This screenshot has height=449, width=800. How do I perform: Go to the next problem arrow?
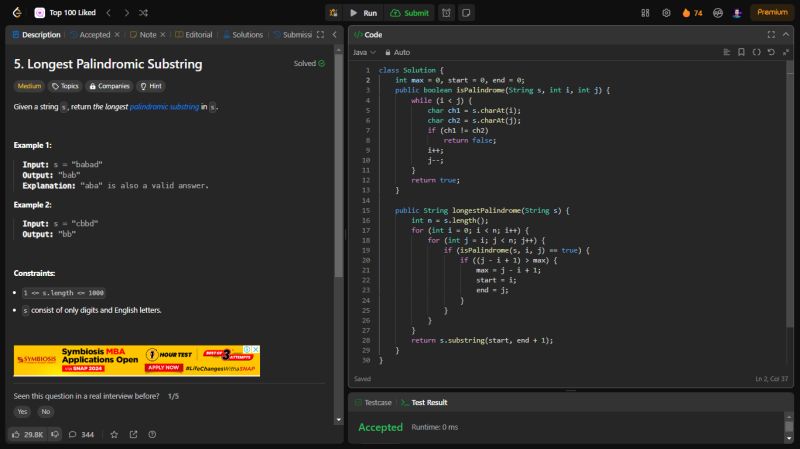[127, 13]
